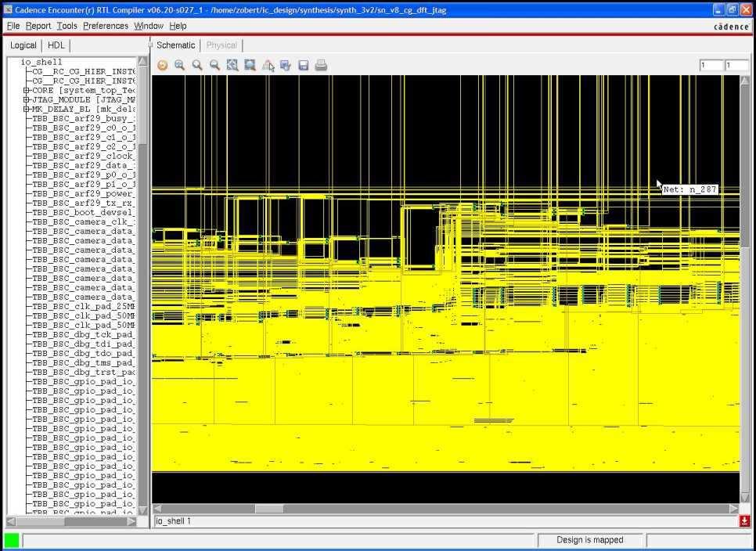756x551 pixels.
Task: Open the Tools menu
Action: 67,26
